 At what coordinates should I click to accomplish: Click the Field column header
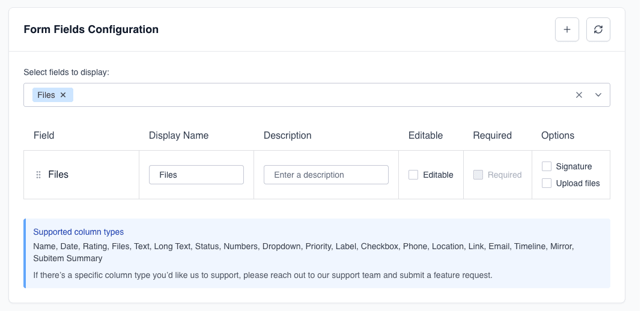tap(44, 135)
